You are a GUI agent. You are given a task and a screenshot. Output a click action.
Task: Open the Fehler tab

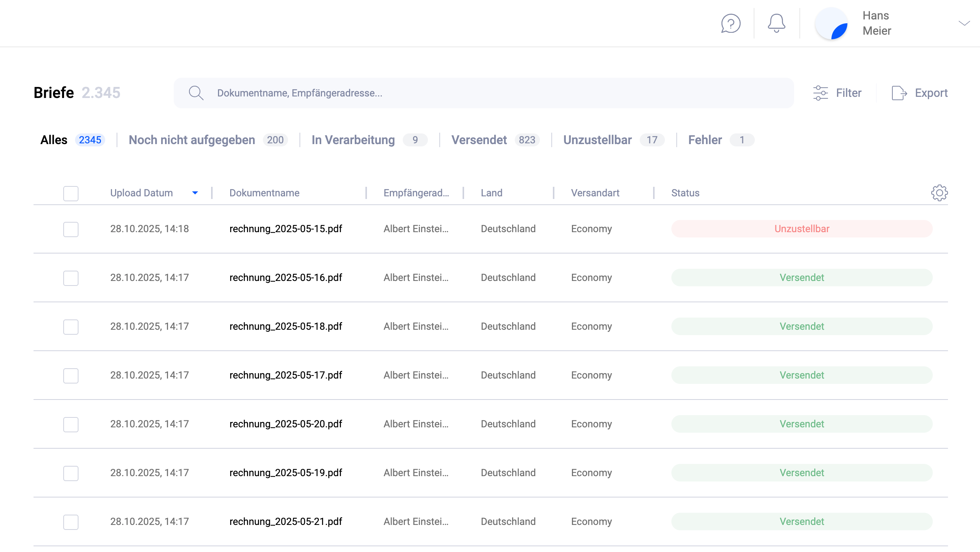[x=705, y=140]
